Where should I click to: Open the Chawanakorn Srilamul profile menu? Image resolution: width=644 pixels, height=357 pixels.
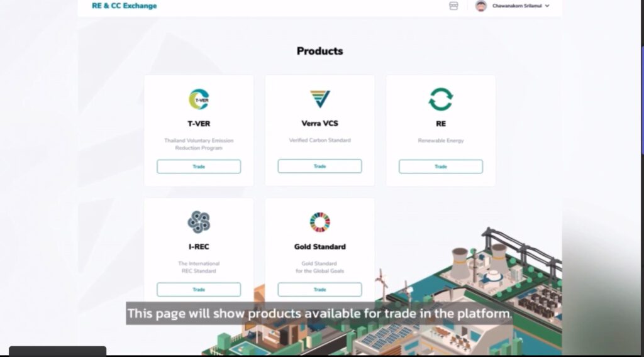pyautogui.click(x=517, y=6)
